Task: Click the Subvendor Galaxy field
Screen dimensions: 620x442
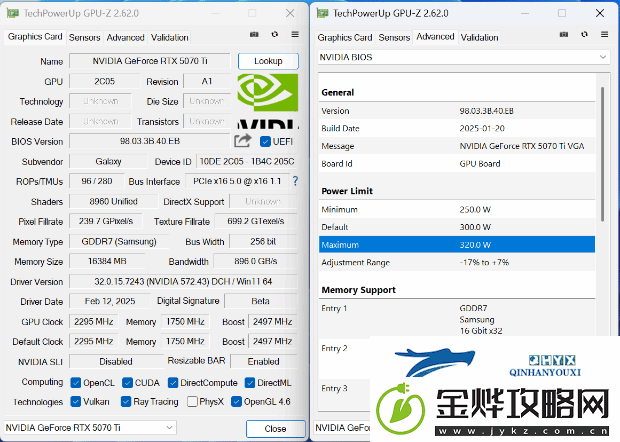Action: (108, 161)
